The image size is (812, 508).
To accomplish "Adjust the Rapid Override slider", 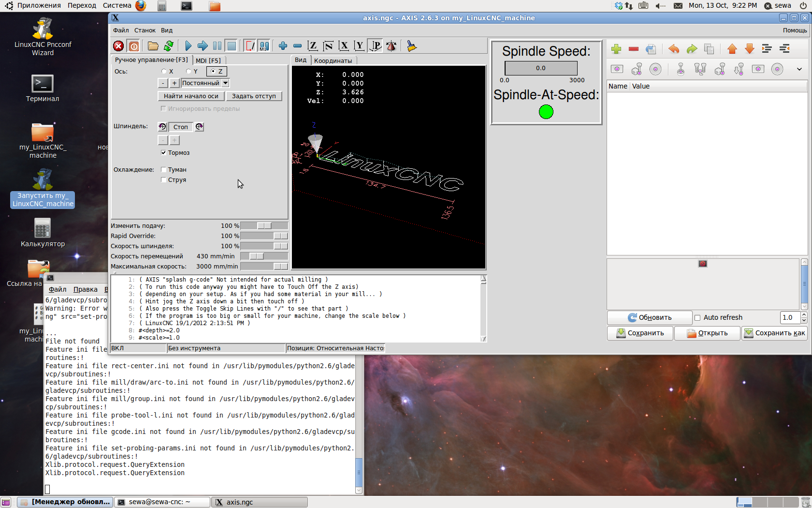I will 264,236.
